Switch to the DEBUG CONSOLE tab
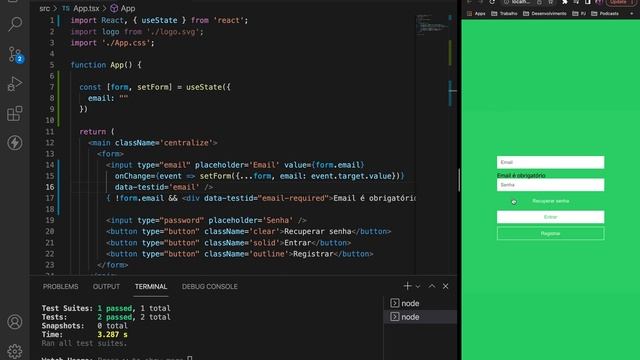The height and width of the screenshot is (360, 640). click(x=209, y=287)
